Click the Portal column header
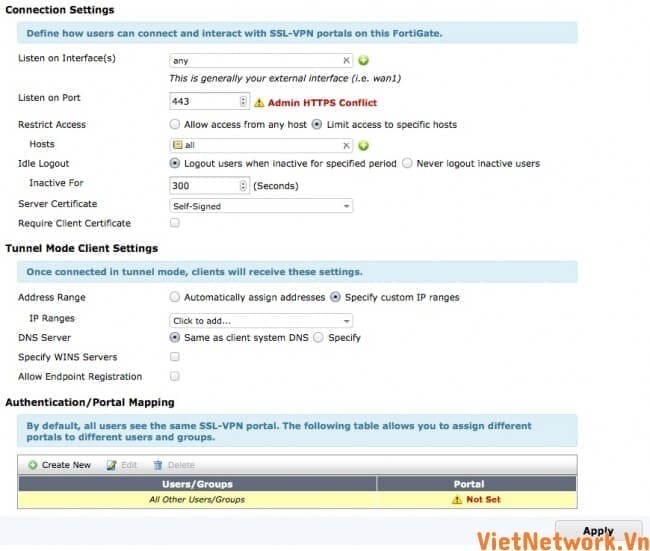650x551 pixels. point(477,484)
